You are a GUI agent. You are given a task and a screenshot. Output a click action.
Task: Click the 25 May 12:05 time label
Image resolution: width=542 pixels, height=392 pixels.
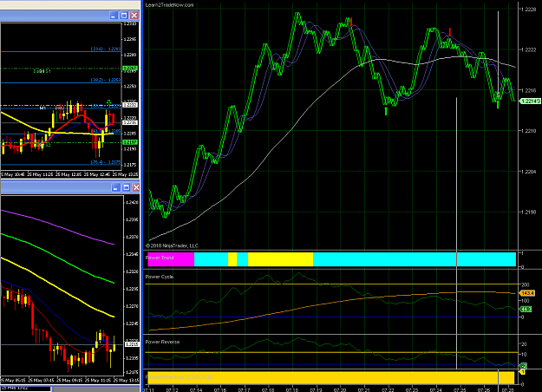(x=69, y=174)
